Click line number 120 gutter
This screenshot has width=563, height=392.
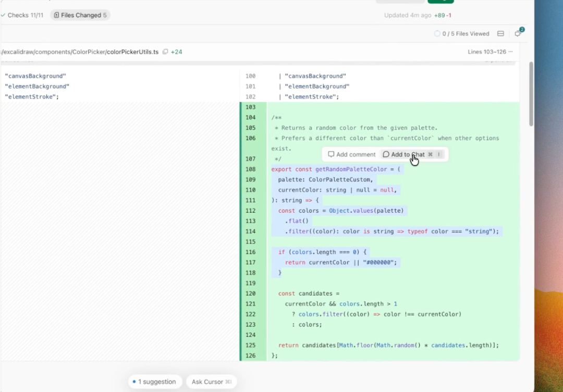point(250,293)
